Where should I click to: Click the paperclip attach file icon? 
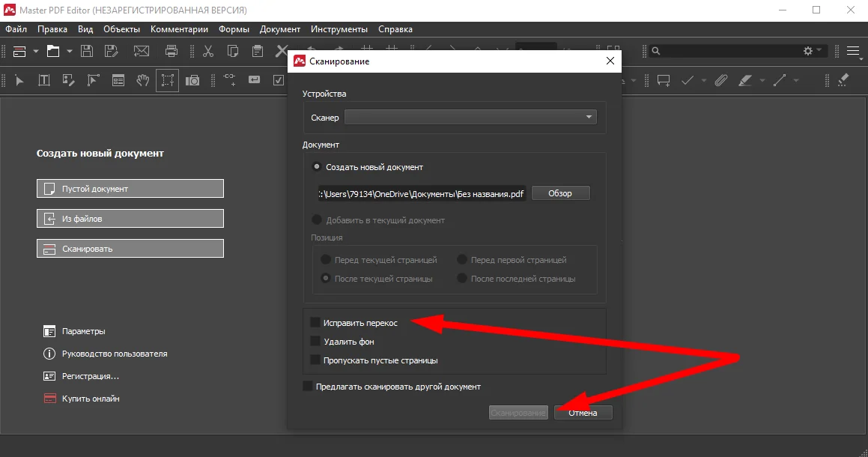click(x=720, y=80)
